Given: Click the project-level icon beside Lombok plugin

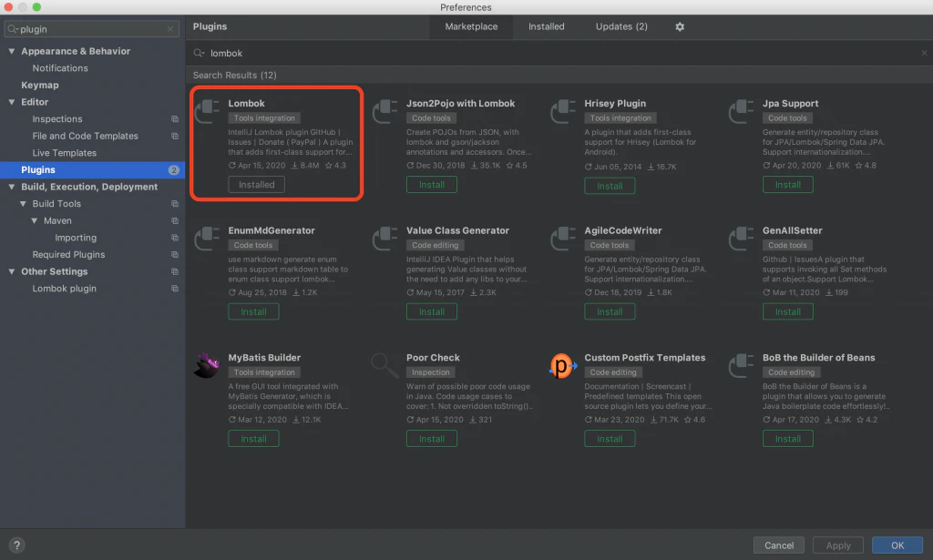Looking at the screenshot, I should coord(175,289).
